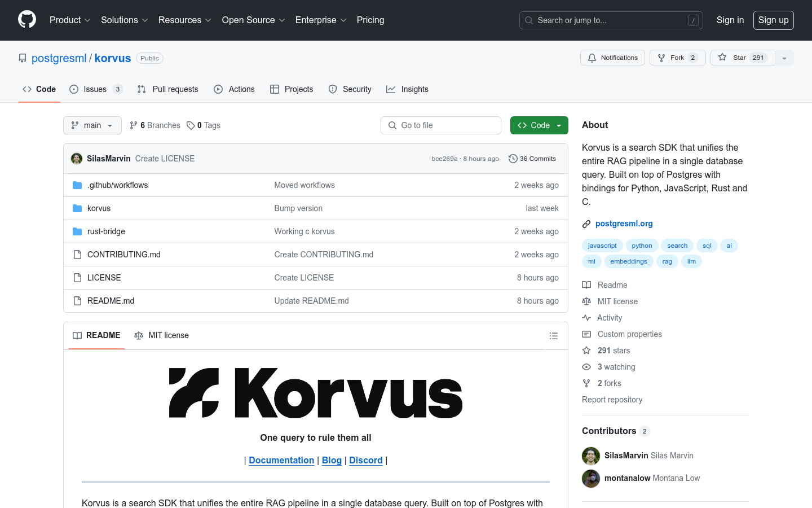The image size is (812, 508).
Task: Click the link icon next to postgresml.org
Action: [586, 224]
